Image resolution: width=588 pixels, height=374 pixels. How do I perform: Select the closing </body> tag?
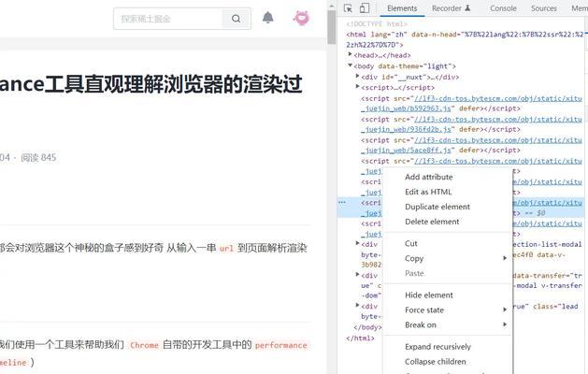(367, 327)
